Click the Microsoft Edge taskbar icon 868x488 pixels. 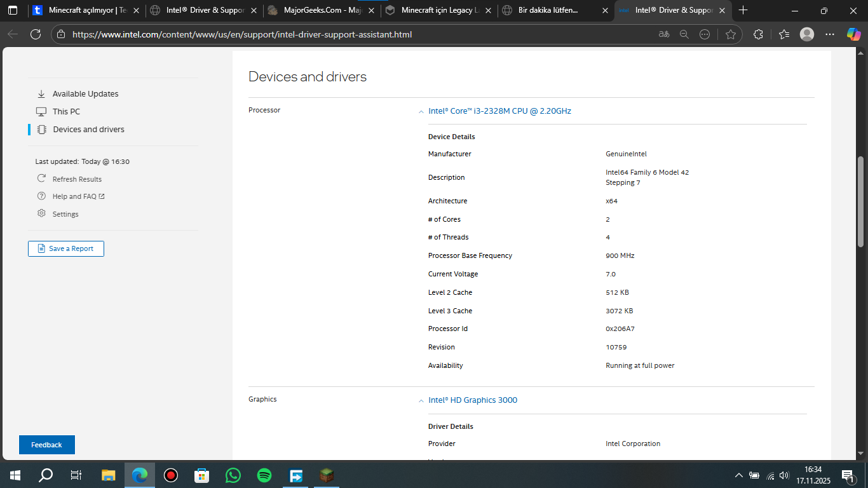point(140,475)
